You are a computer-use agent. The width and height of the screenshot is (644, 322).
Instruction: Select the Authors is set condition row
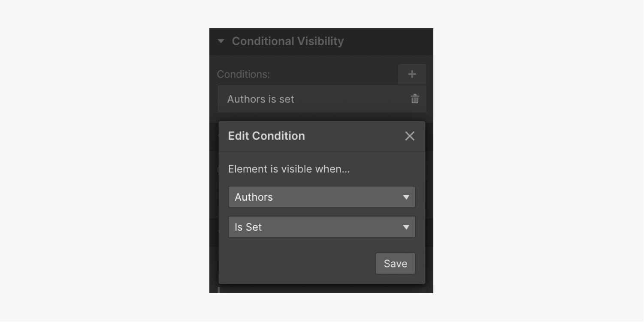(322, 99)
